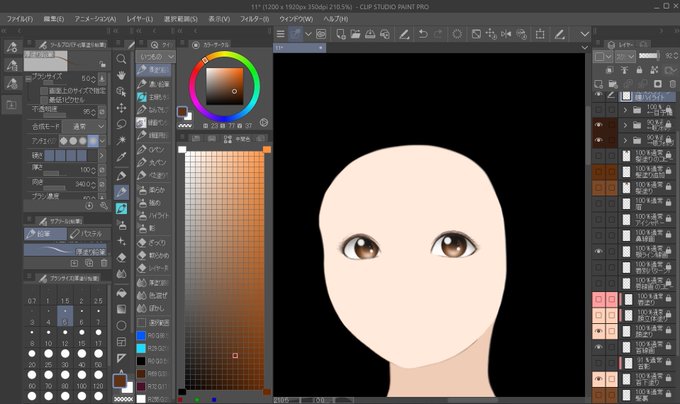Click the hamburger menu icon above canvas

(281, 34)
